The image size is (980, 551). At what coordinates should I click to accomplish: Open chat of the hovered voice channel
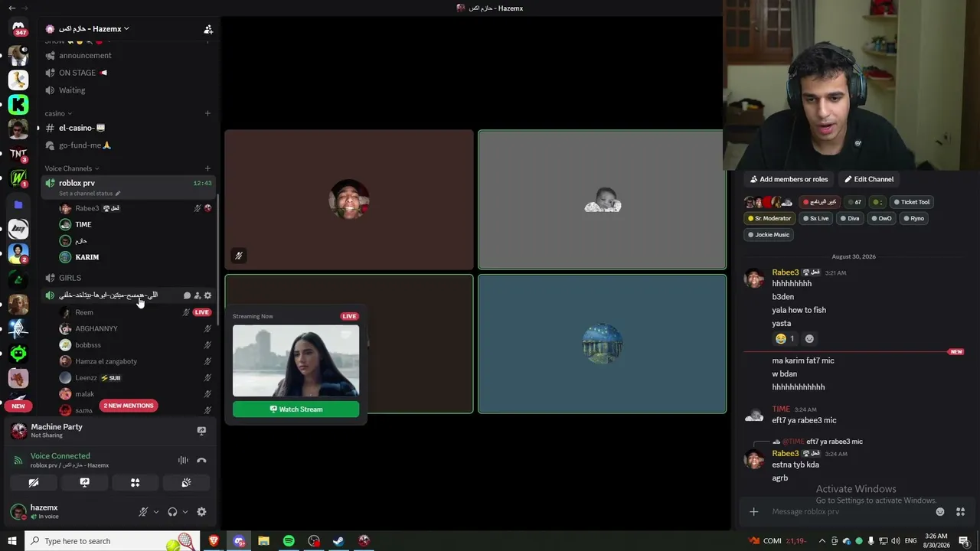[187, 295]
